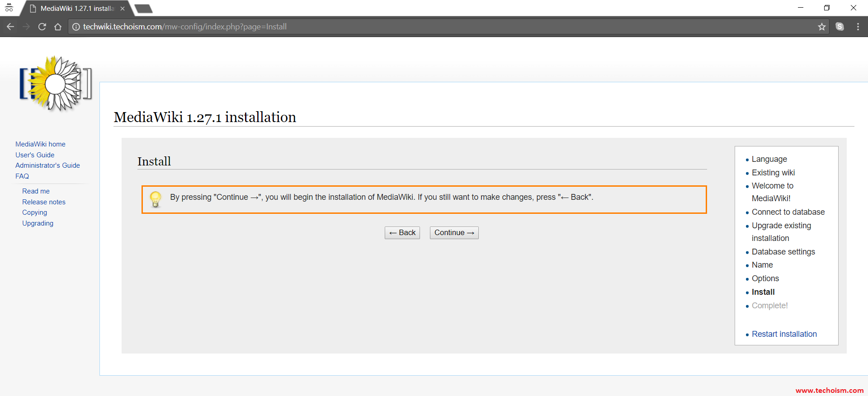The image size is (868, 396).
Task: Click the Back button
Action: pyautogui.click(x=402, y=233)
